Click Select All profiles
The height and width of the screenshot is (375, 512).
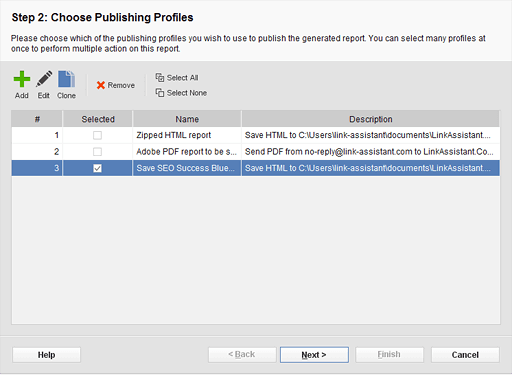pyautogui.click(x=177, y=78)
